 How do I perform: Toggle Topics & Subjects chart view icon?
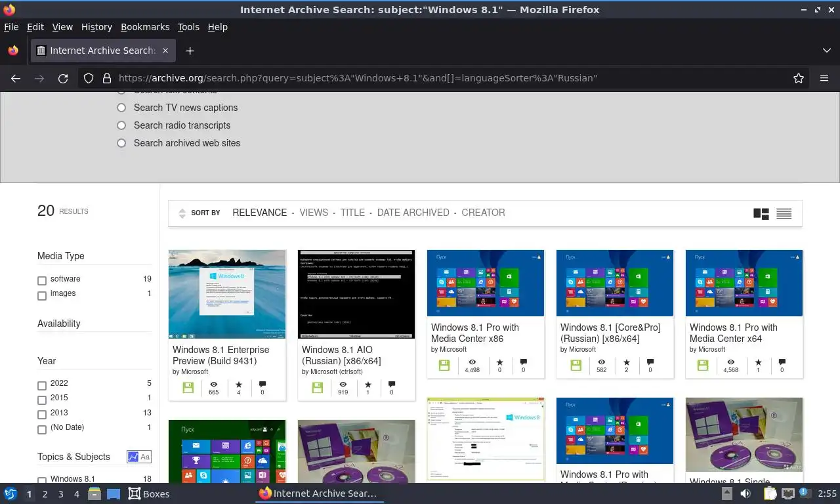[133, 457]
